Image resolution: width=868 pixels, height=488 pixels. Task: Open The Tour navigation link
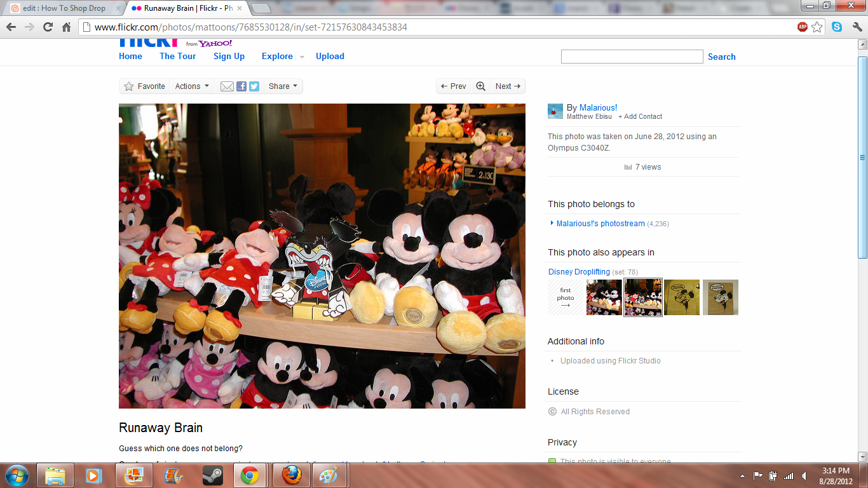178,56
